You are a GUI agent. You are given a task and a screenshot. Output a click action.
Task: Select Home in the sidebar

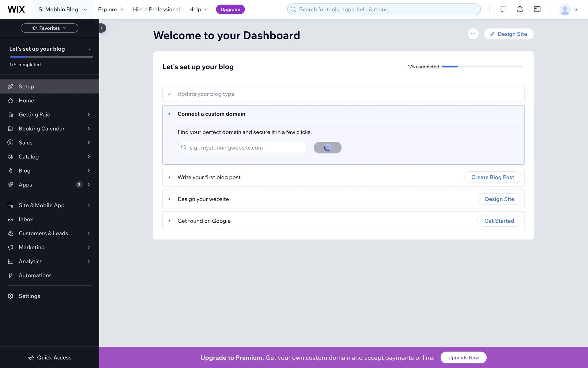(x=26, y=101)
